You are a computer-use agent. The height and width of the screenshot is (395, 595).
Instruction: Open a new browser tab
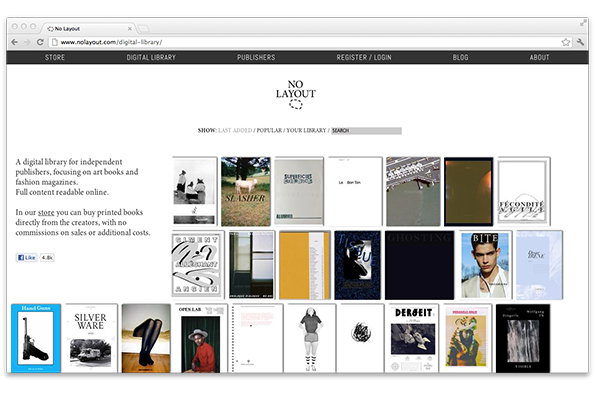(143, 28)
